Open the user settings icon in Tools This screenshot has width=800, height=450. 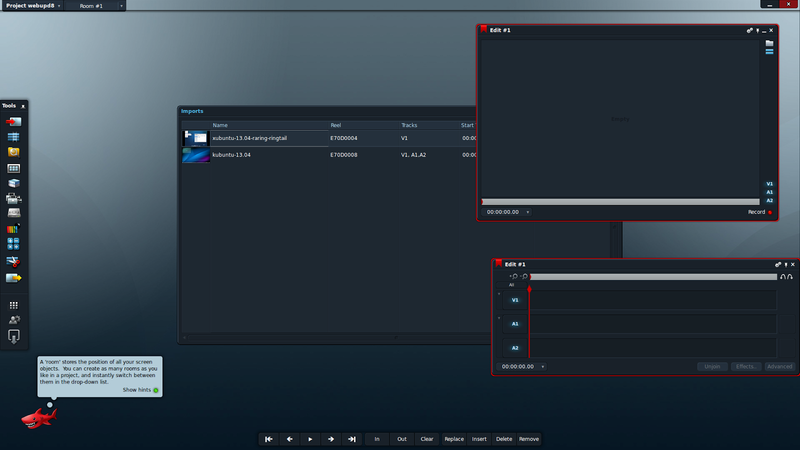(14, 320)
